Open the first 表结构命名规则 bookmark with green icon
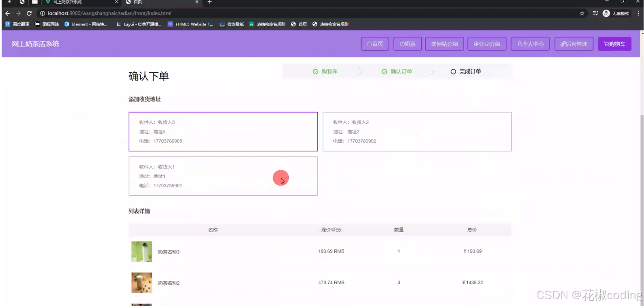The width and height of the screenshot is (644, 306). [x=267, y=24]
